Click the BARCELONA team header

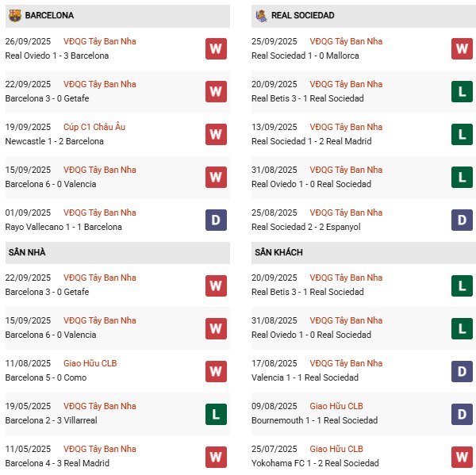click(x=49, y=15)
